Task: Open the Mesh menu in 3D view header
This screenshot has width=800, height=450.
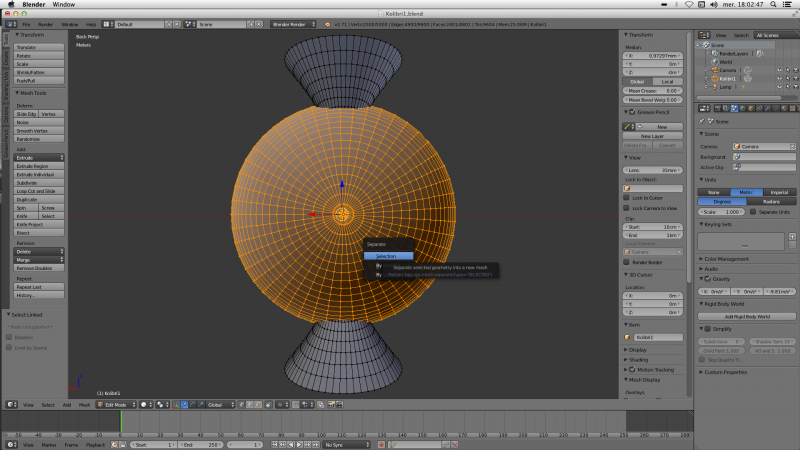Action: click(x=84, y=405)
